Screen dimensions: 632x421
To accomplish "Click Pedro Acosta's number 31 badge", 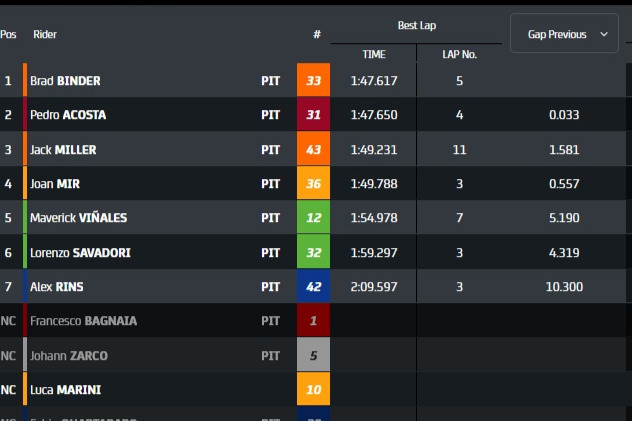I will coord(313,114).
